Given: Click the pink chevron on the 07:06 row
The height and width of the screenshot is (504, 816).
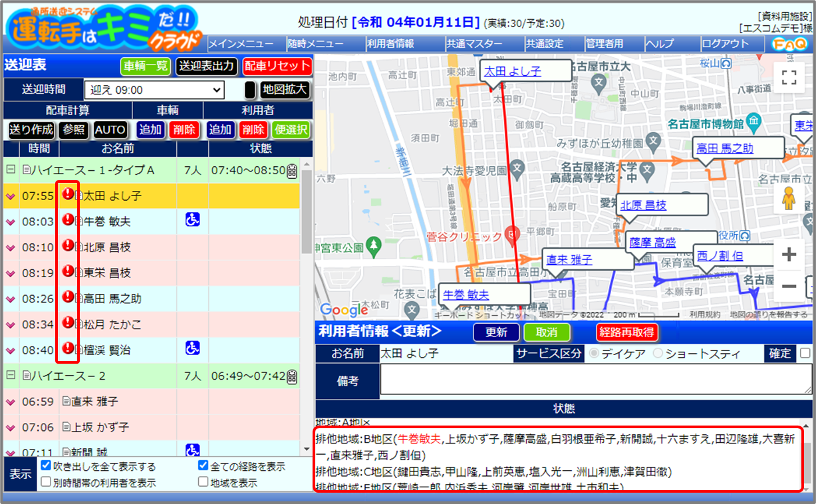Looking at the screenshot, I should 10,428.
